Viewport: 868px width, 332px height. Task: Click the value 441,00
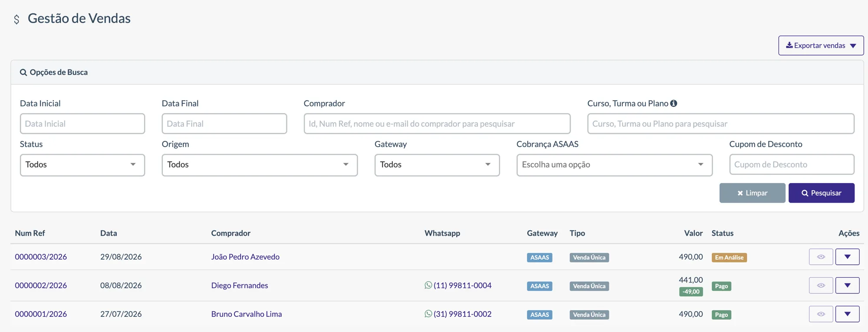tap(691, 280)
